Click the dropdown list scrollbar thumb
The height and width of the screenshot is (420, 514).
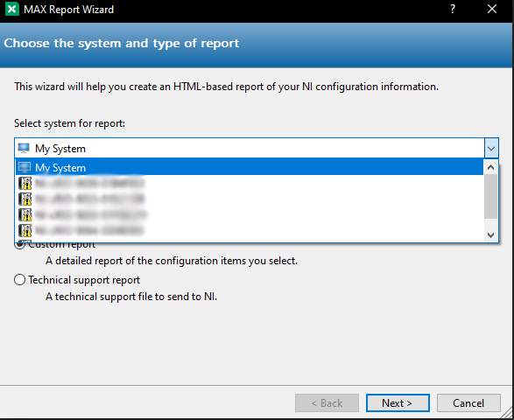click(x=490, y=196)
